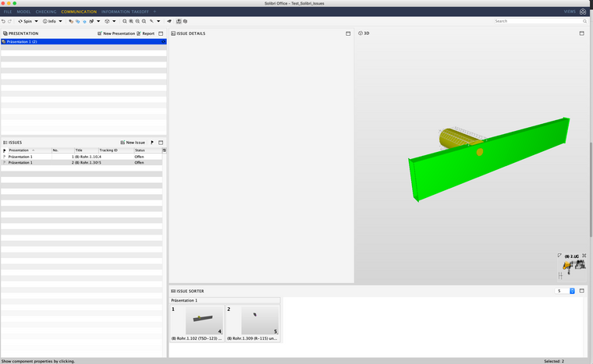Click the Undo arrow icon in toolbar
Screen dimensions: 593x364
(x=3, y=21)
